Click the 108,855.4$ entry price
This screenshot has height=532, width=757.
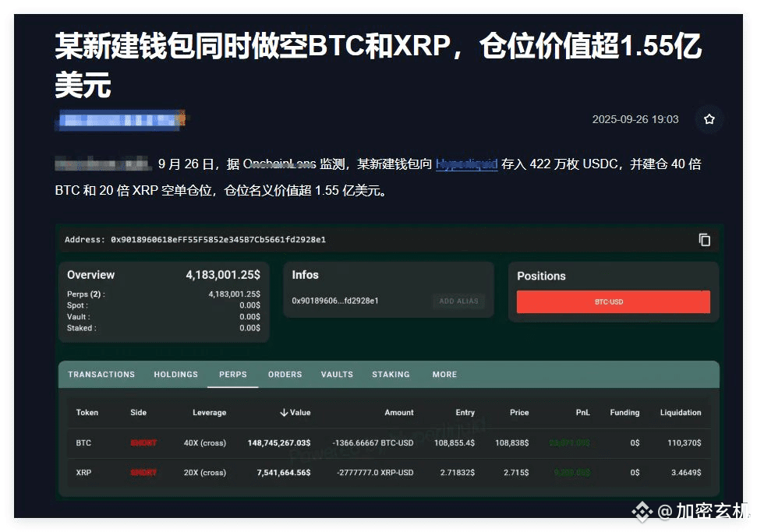[x=455, y=442]
